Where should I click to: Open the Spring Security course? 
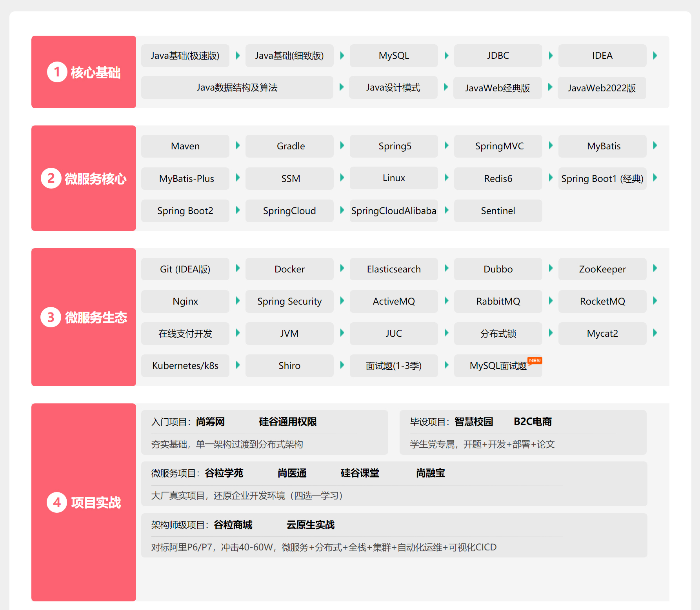289,301
